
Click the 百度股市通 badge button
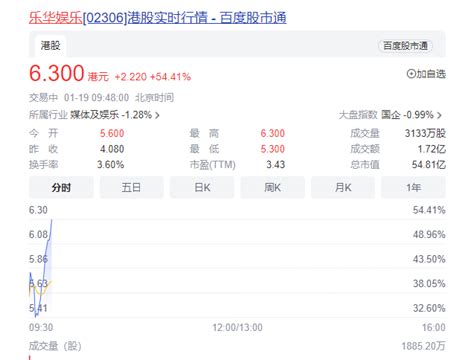[405, 46]
